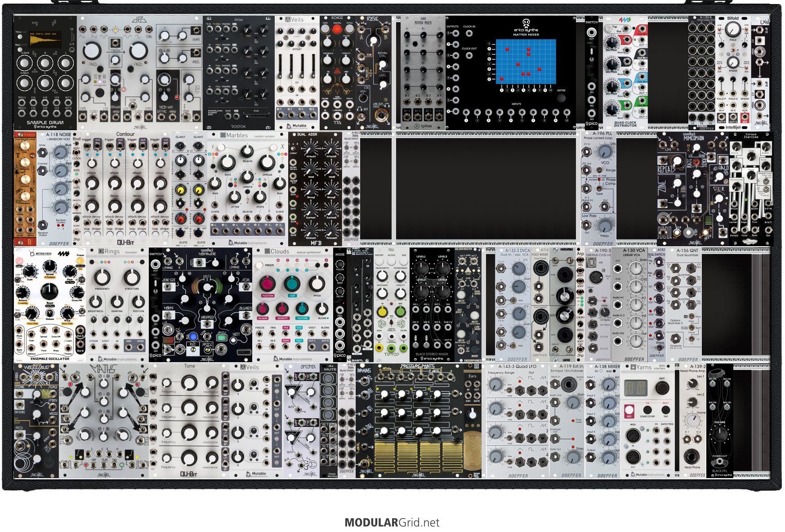Click the Erica Matrix Mixer blue grid display
Viewport: 785px width, 532px height.
(526, 62)
